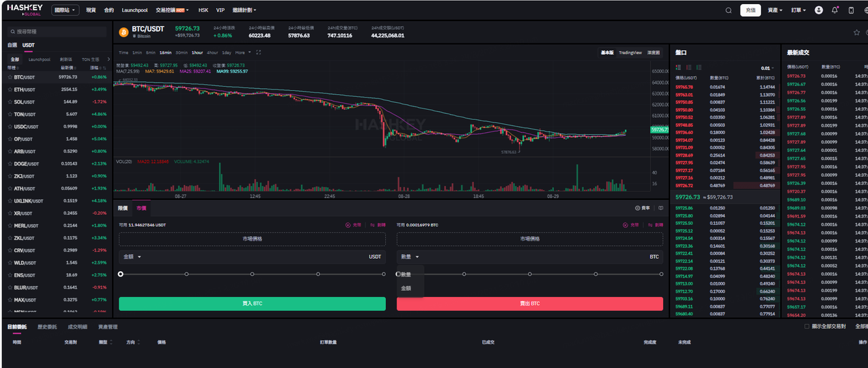Open the HSK navigation link
The height and width of the screenshot is (368, 868).
(203, 10)
